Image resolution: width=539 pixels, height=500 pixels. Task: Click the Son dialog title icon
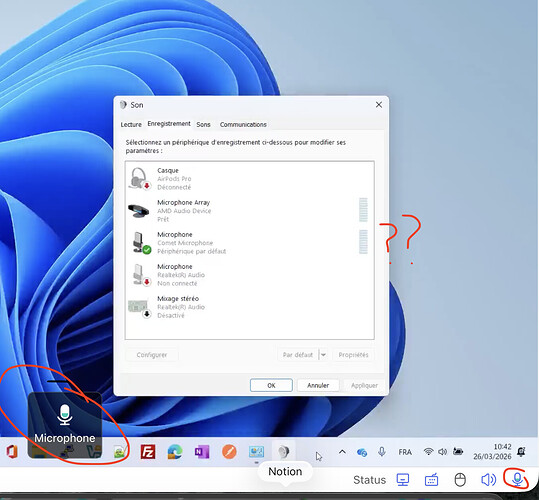(x=123, y=105)
